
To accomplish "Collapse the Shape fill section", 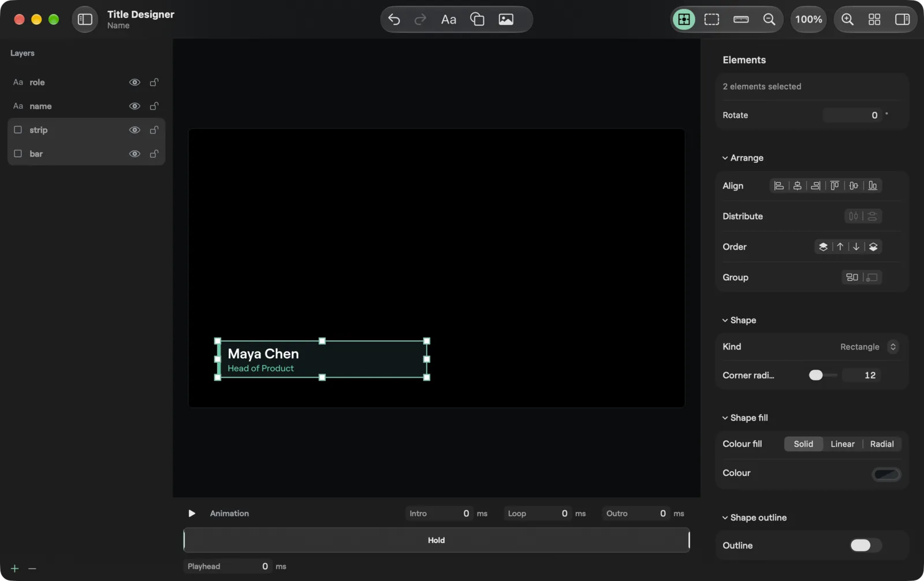I will 745,418.
